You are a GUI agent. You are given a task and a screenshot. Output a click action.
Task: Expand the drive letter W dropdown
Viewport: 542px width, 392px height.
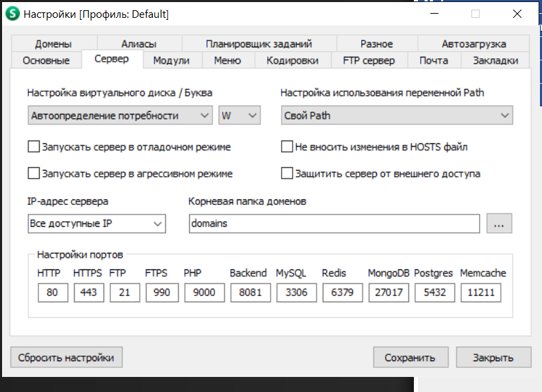click(239, 116)
